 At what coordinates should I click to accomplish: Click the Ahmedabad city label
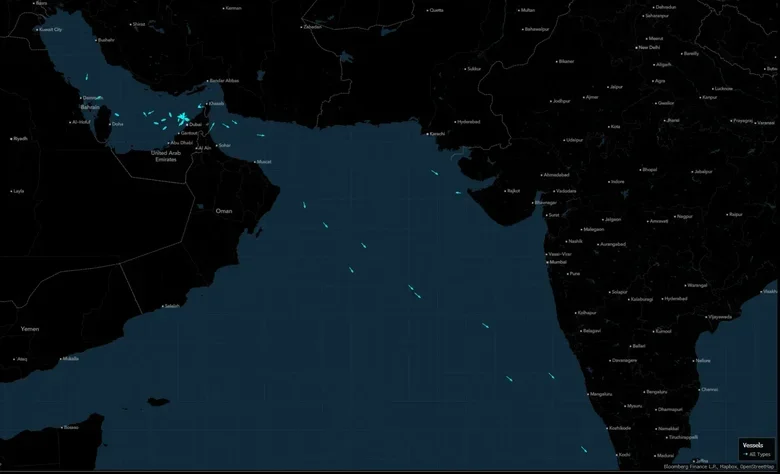coord(555,175)
